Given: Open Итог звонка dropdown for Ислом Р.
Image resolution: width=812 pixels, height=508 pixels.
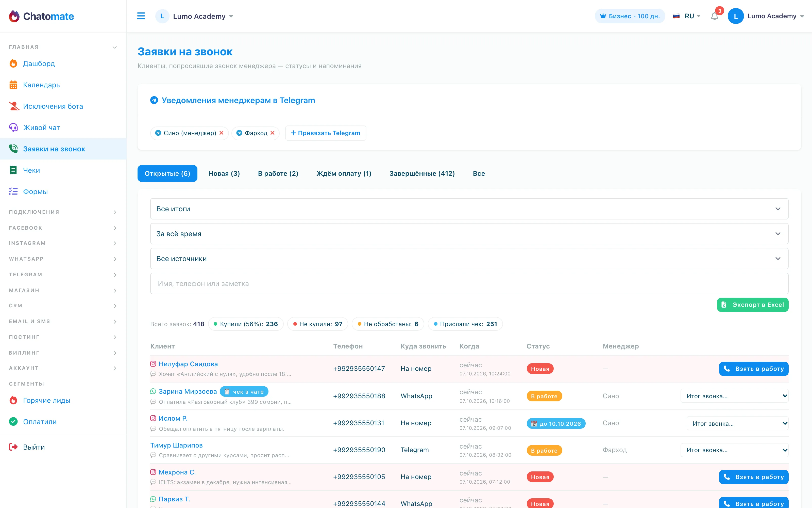Looking at the screenshot, I should pyautogui.click(x=737, y=423).
